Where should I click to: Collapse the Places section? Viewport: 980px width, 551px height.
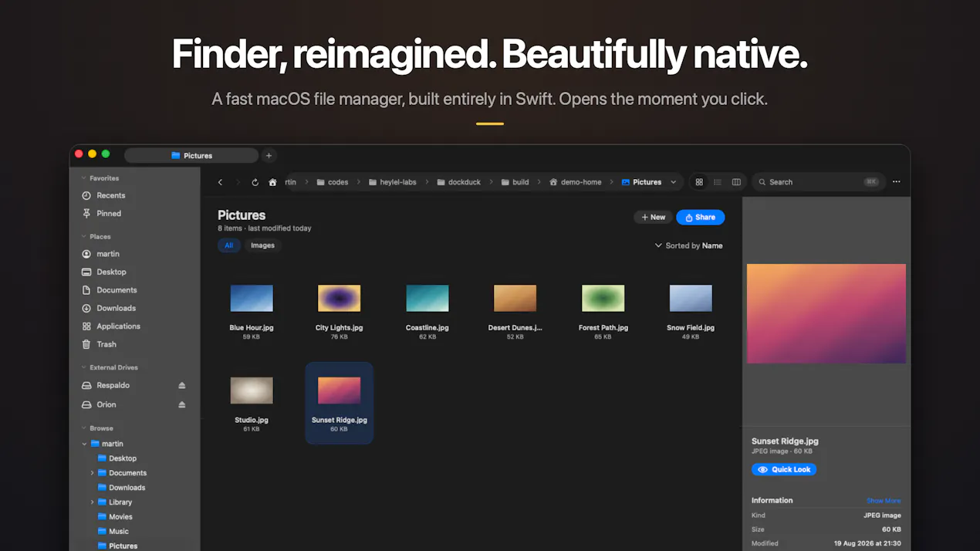pos(84,237)
